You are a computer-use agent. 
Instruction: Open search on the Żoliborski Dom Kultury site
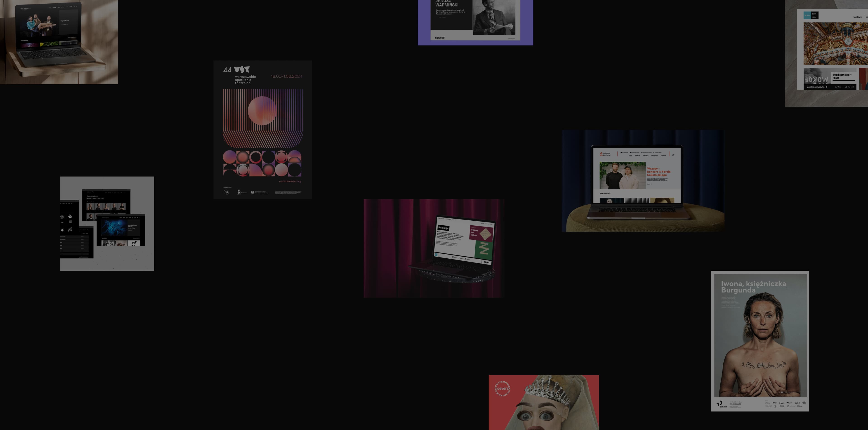click(x=674, y=155)
